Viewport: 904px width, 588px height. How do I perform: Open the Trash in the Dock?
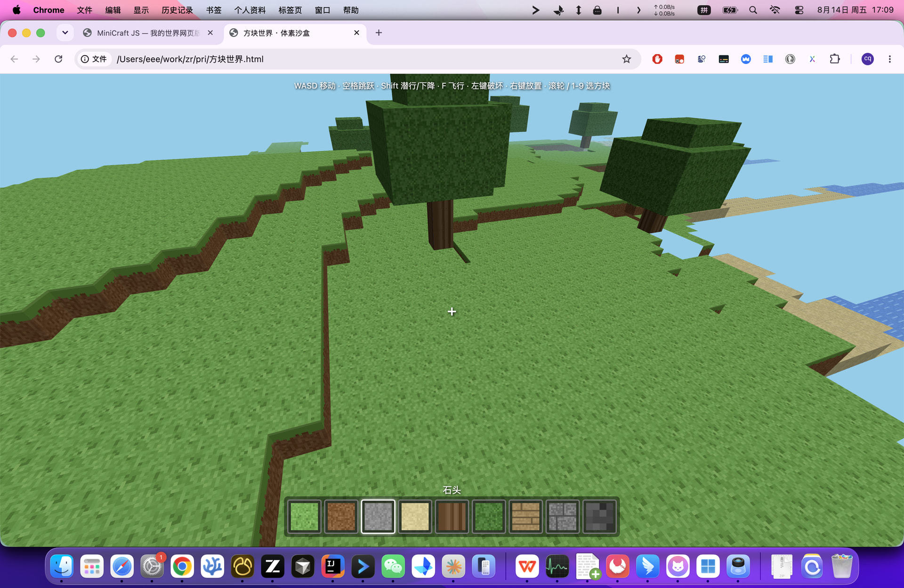842,566
